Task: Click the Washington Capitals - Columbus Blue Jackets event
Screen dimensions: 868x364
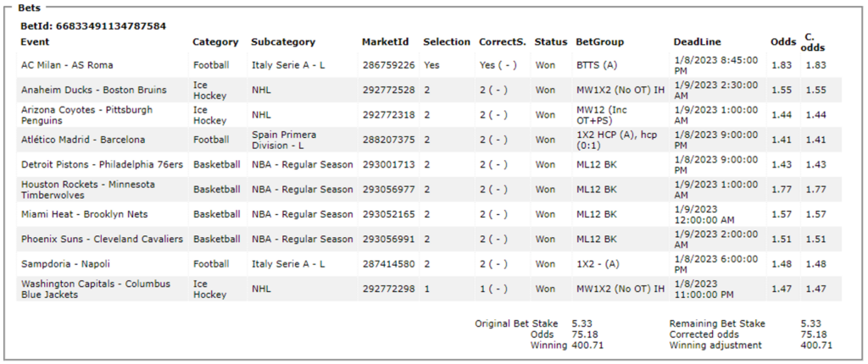Action: [96, 290]
